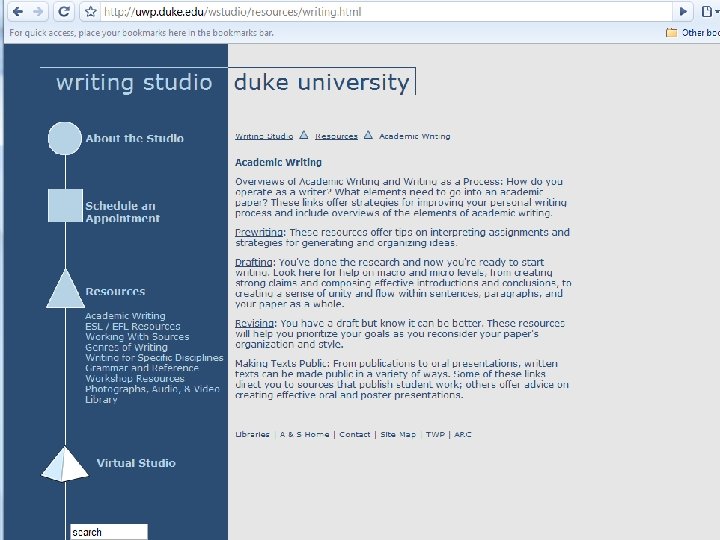Click the Site Map footer link
This screenshot has width=720, height=540.
tap(398, 434)
